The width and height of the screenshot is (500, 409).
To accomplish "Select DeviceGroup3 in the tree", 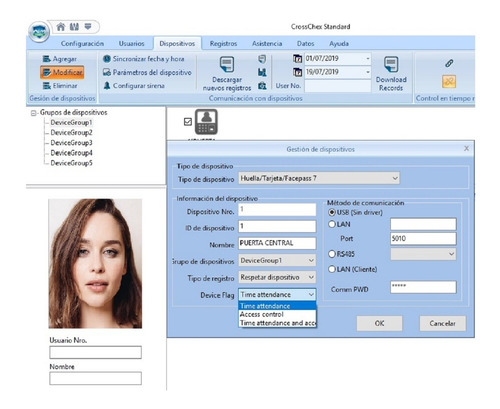I will (x=71, y=143).
